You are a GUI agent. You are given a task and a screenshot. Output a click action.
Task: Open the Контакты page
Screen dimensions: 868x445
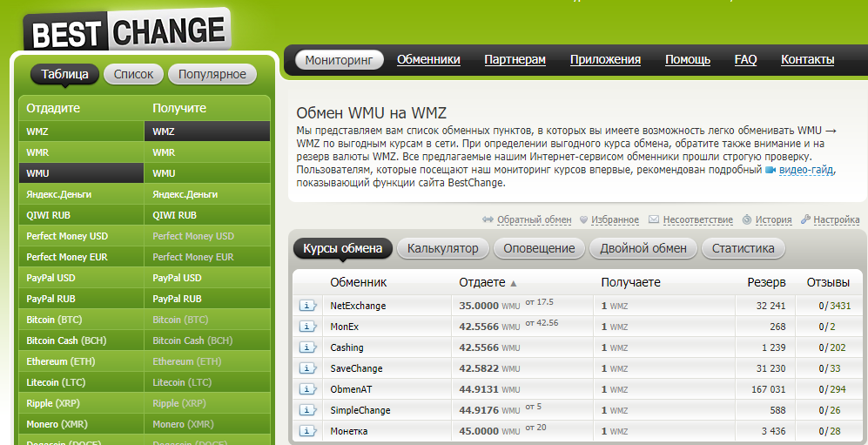[x=808, y=60]
